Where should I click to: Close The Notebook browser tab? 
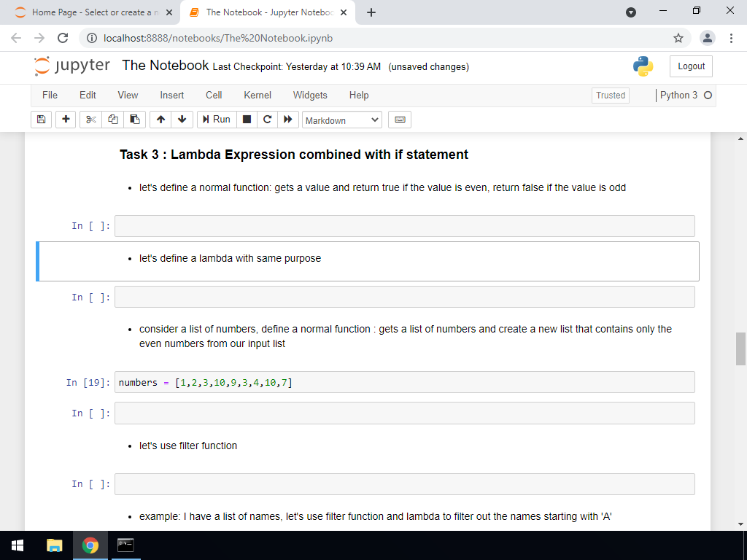[344, 12]
